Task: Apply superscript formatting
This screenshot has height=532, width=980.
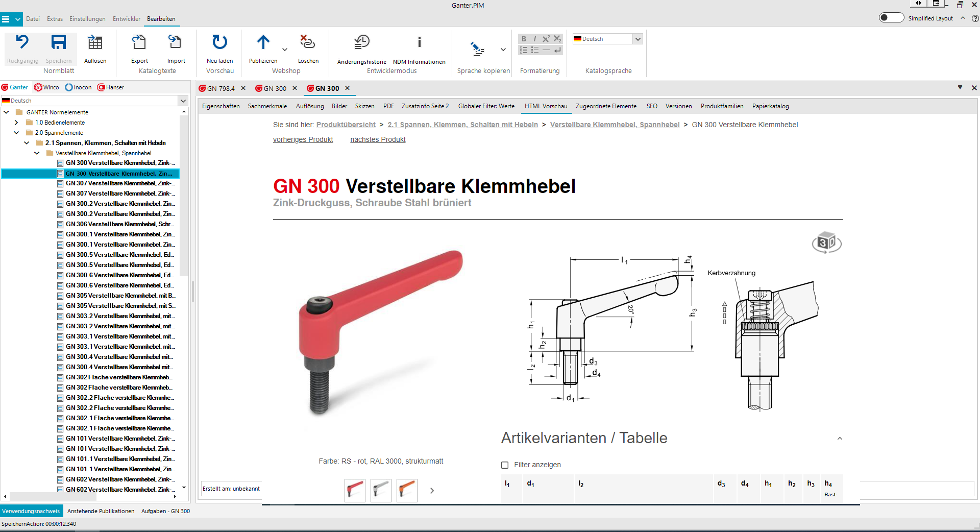Action: (x=546, y=39)
